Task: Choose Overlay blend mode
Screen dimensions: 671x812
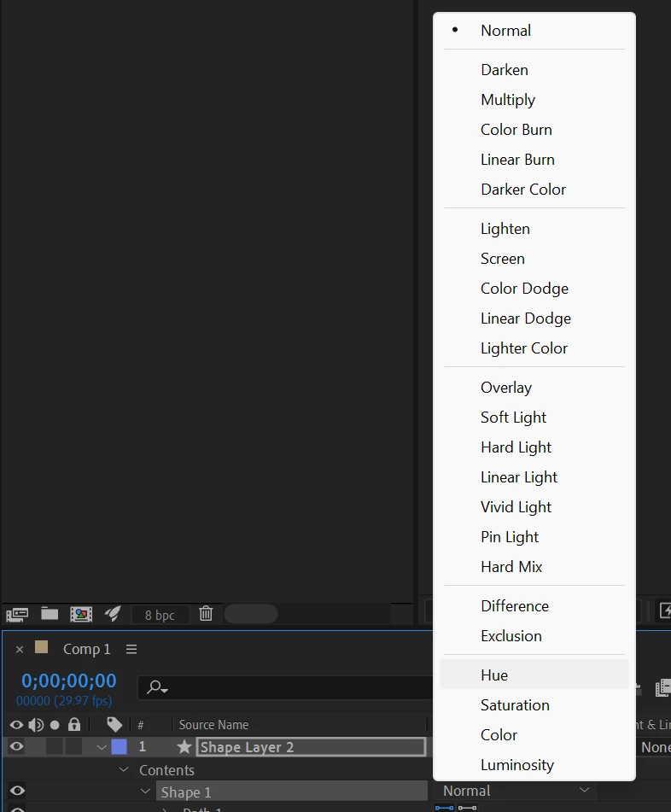Action: (x=534, y=388)
